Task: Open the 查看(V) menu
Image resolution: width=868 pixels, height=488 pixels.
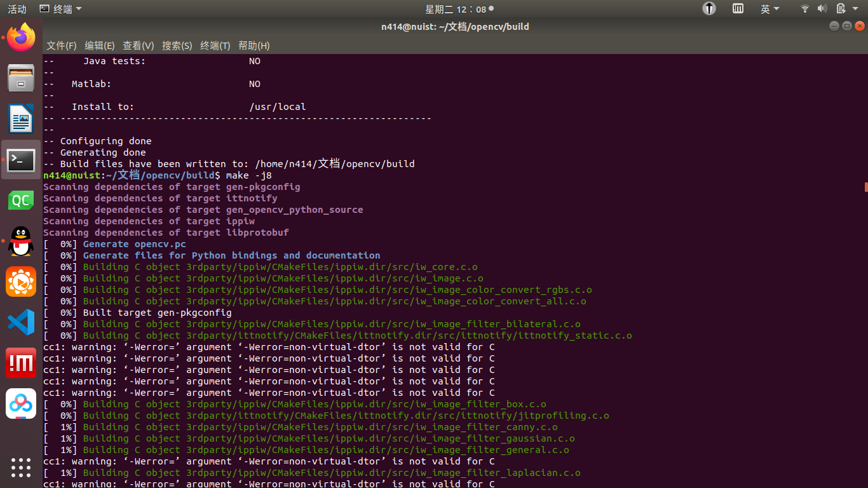Action: pyautogui.click(x=139, y=46)
